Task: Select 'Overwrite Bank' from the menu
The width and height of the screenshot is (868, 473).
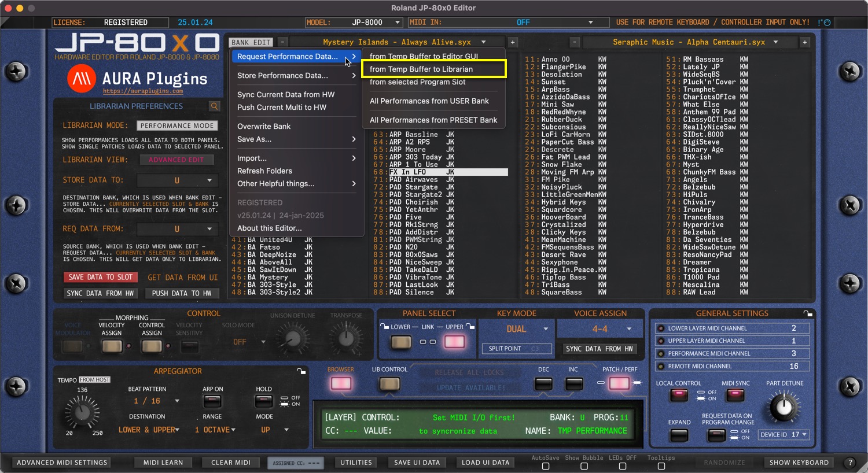Action: point(264,127)
